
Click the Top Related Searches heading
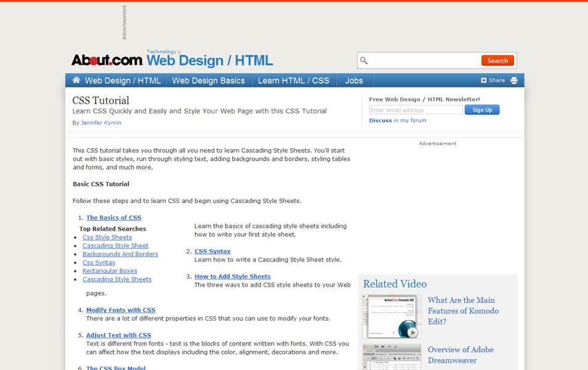click(x=113, y=229)
